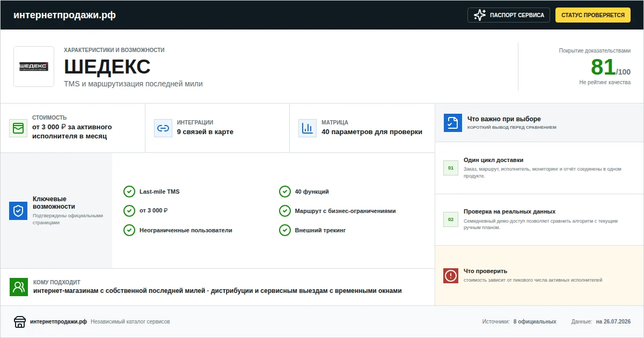
Task: Click the ШЕДЕКС title heading
Action: (x=107, y=67)
